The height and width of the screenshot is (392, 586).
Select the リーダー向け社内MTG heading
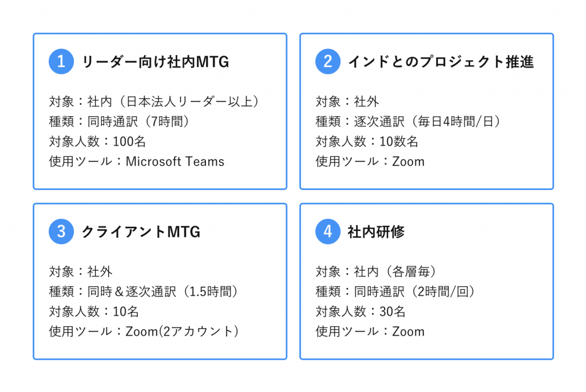[156, 62]
